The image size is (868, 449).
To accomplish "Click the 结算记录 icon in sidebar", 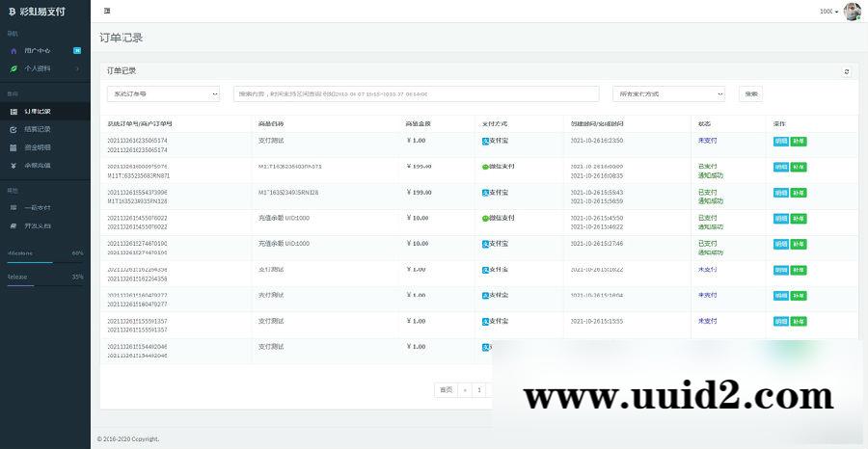I will tap(14, 129).
